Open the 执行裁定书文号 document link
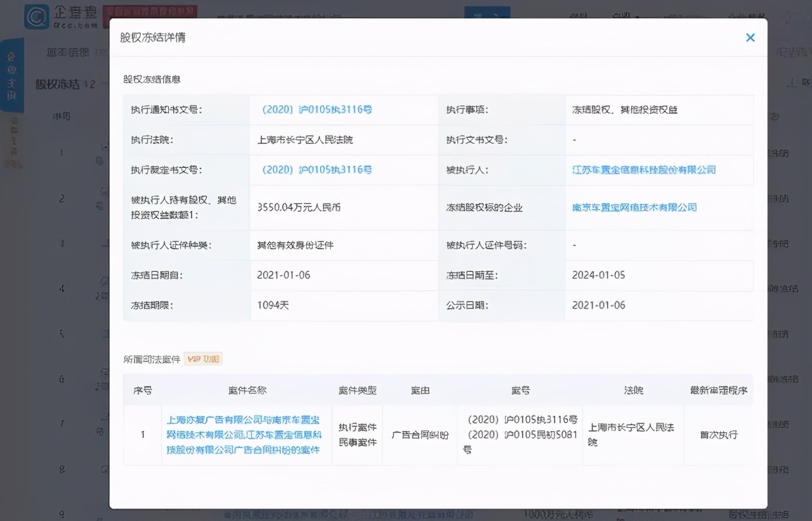The height and width of the screenshot is (521, 812). pos(317,170)
